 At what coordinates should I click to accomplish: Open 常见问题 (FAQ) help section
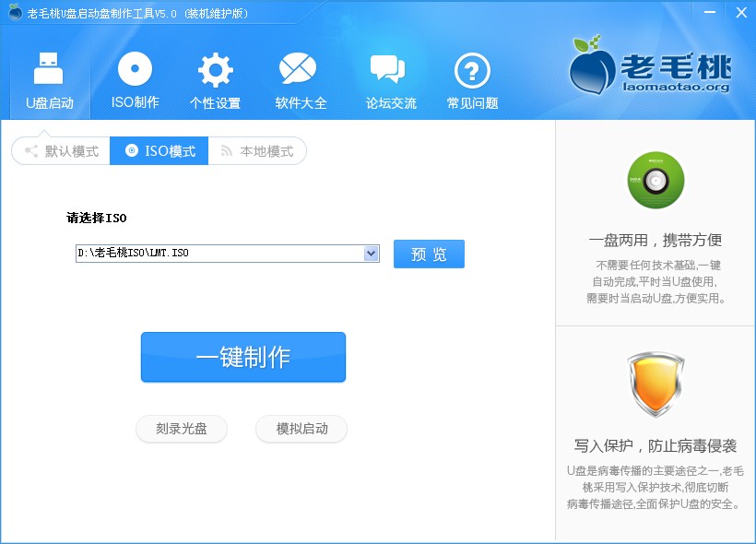click(471, 78)
